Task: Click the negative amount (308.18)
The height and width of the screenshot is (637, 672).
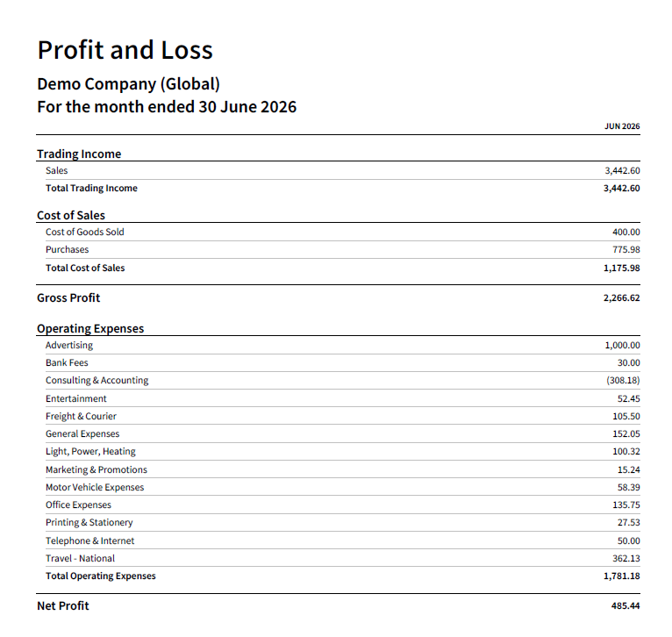Action: [x=623, y=380]
